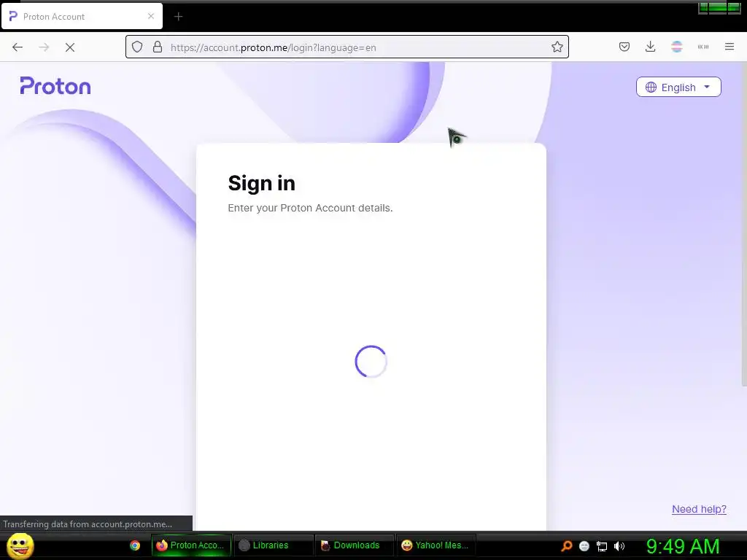Switch to the Libraries taskbar window
747x560 pixels.
(273, 545)
